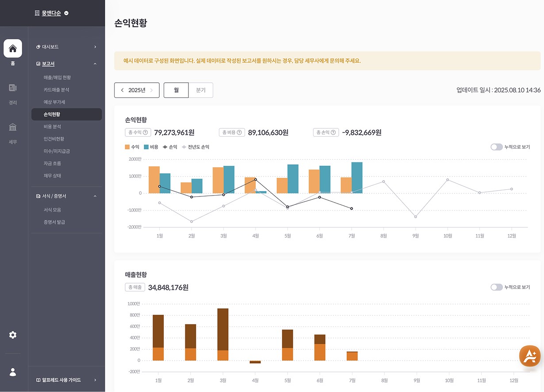Go to the previous year with the left arrow
544x392 pixels.
point(123,90)
